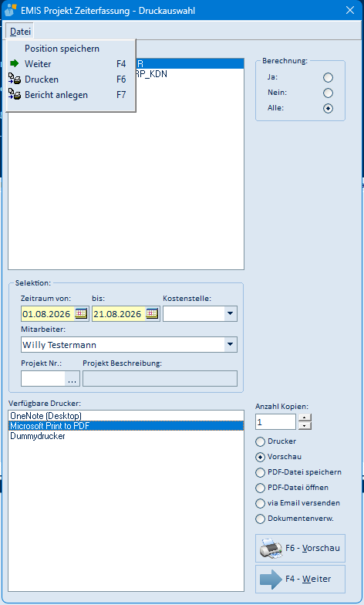Select via Email versenden output option
This screenshot has width=364, height=605.
click(261, 503)
